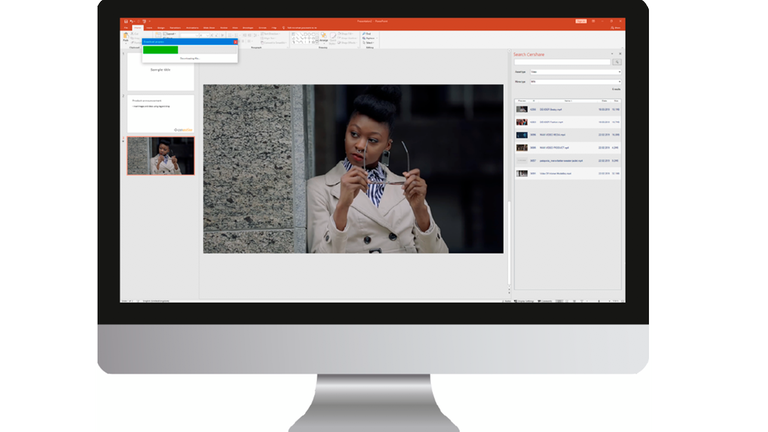
Task: Click the Name column header in results
Action: point(568,101)
